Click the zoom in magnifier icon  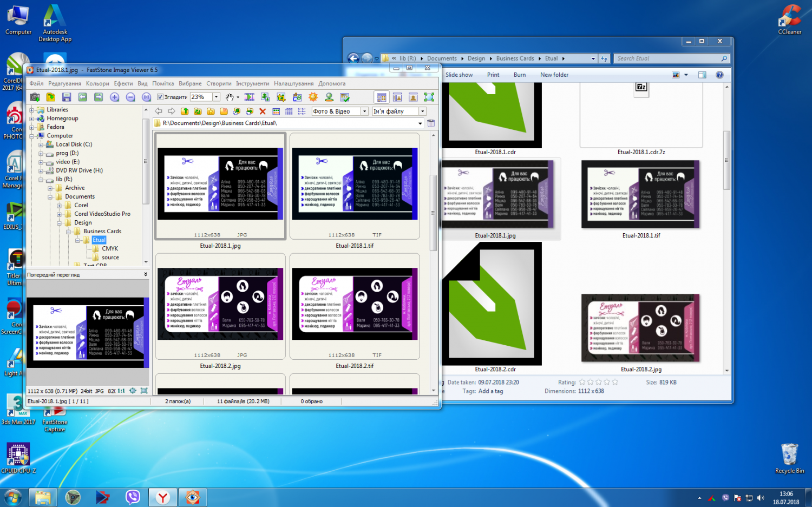pos(114,97)
